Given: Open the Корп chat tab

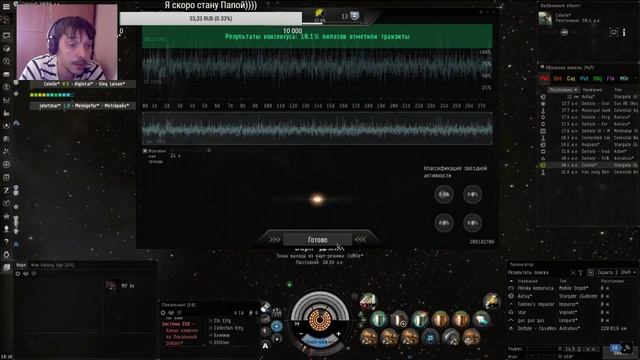Looking at the screenshot, I should (20, 265).
